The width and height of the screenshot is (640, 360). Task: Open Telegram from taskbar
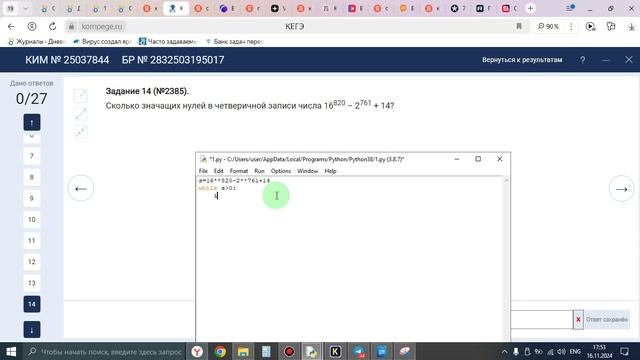(359, 351)
